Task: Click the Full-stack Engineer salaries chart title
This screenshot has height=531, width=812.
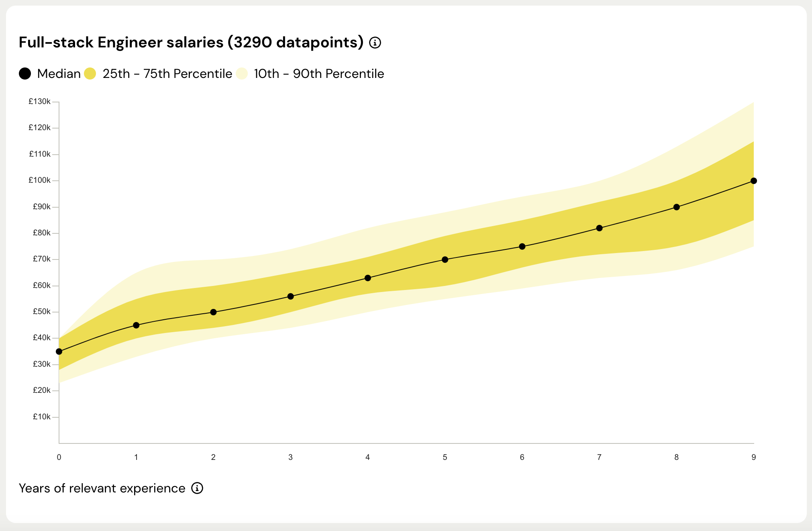Action: click(191, 43)
